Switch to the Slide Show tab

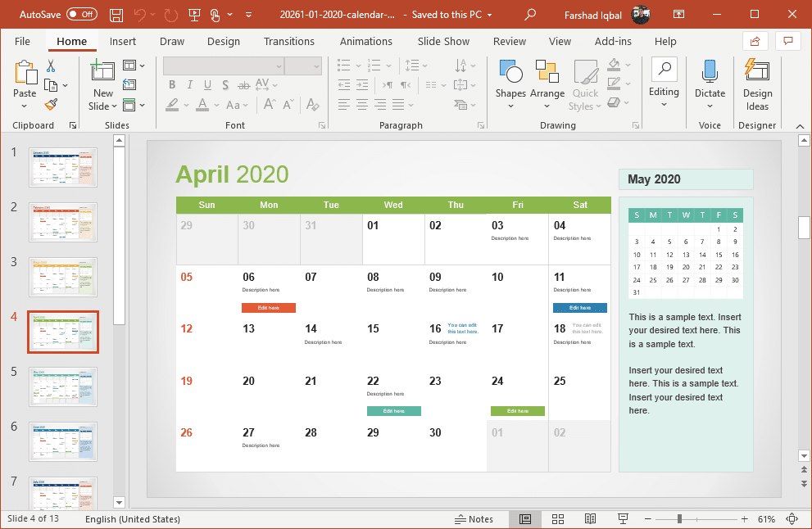[x=443, y=41]
